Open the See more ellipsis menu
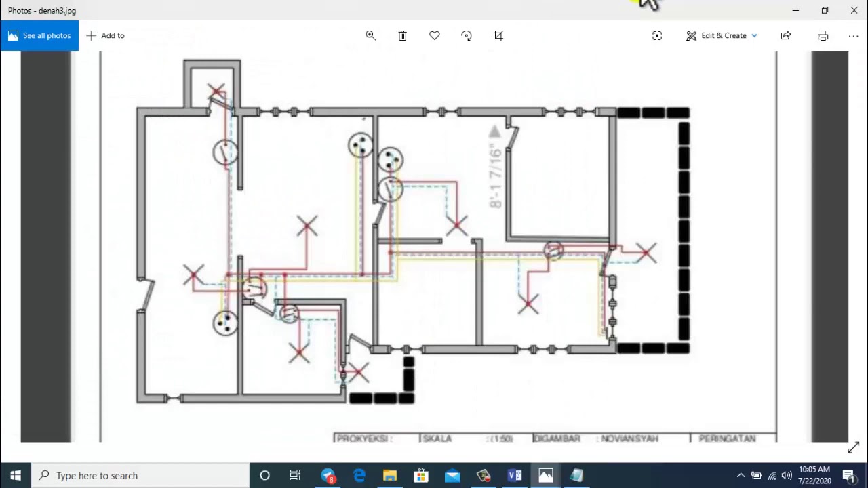Image resolution: width=868 pixels, height=488 pixels. 853,35
